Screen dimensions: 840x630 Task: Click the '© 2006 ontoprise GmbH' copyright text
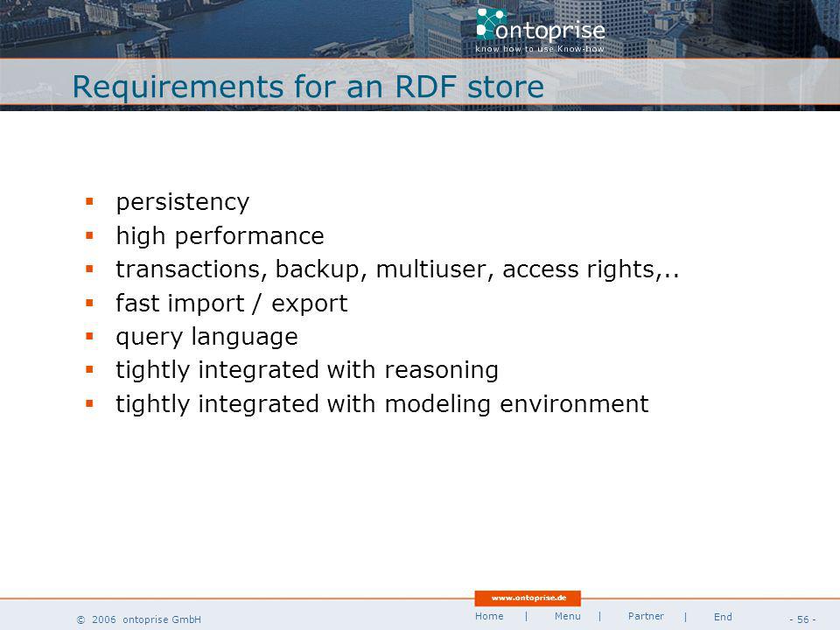click(x=139, y=619)
